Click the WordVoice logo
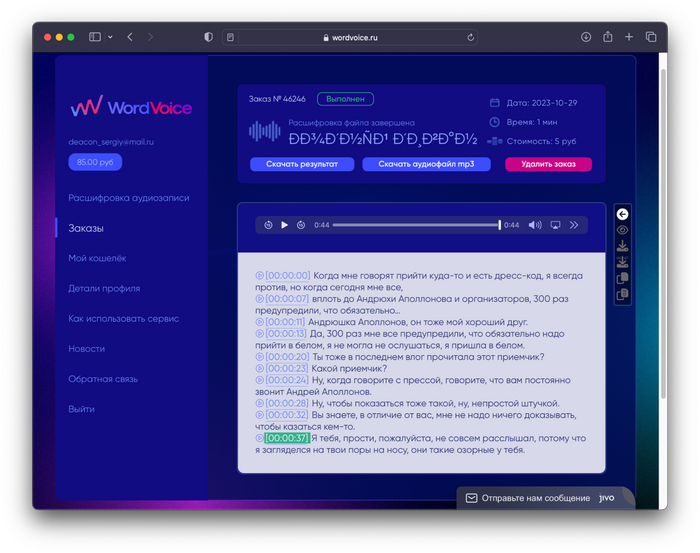Image resolution: width=700 pixels, height=553 pixels. click(131, 107)
